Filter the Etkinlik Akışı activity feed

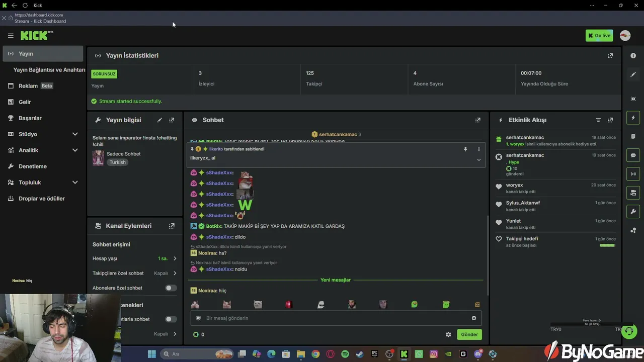point(598,120)
